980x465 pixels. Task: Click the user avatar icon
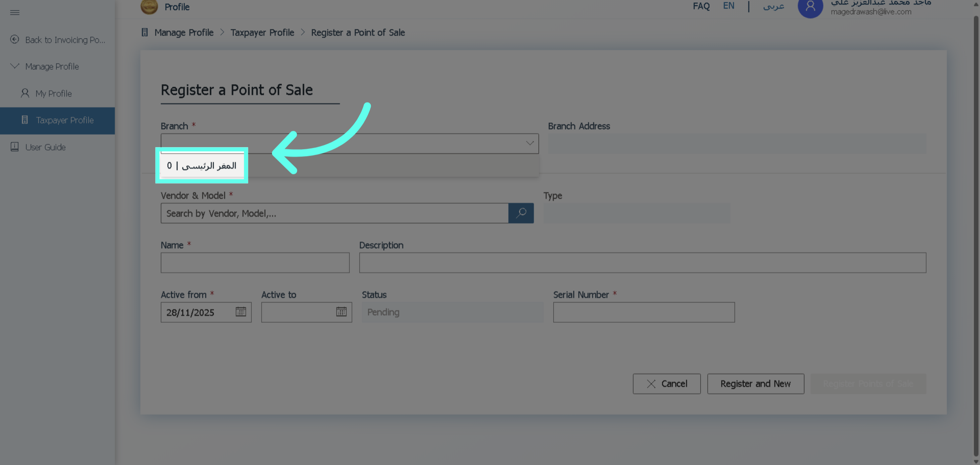[x=810, y=7]
